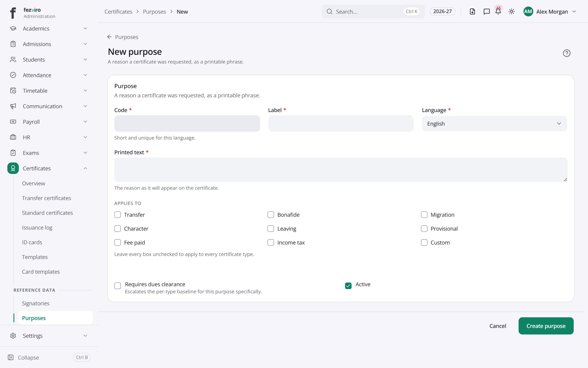Open the chat messages icon

point(486,11)
